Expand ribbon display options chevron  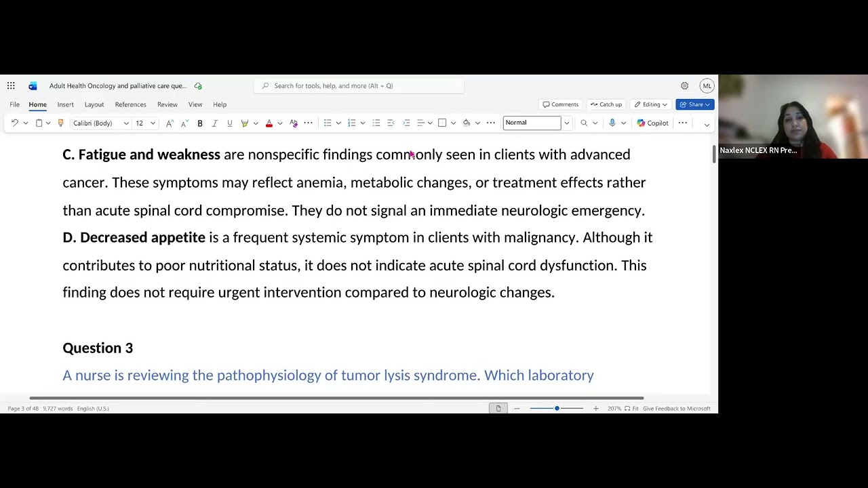(x=707, y=125)
